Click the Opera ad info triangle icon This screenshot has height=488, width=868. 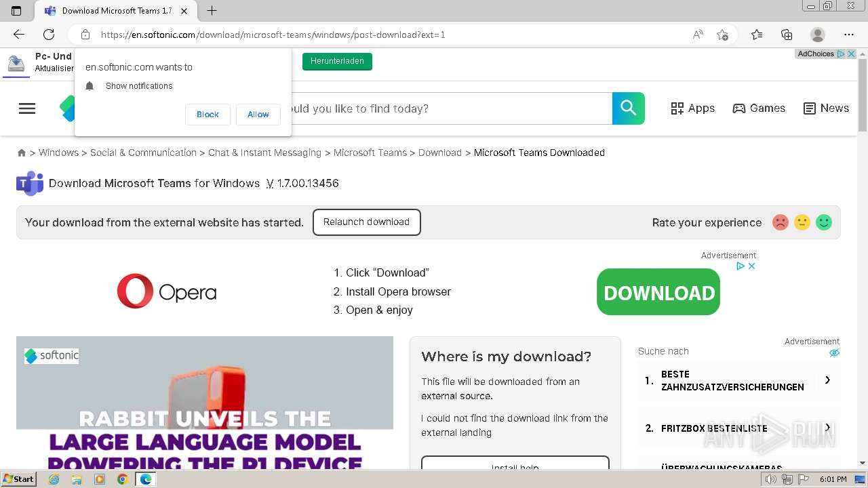point(741,266)
